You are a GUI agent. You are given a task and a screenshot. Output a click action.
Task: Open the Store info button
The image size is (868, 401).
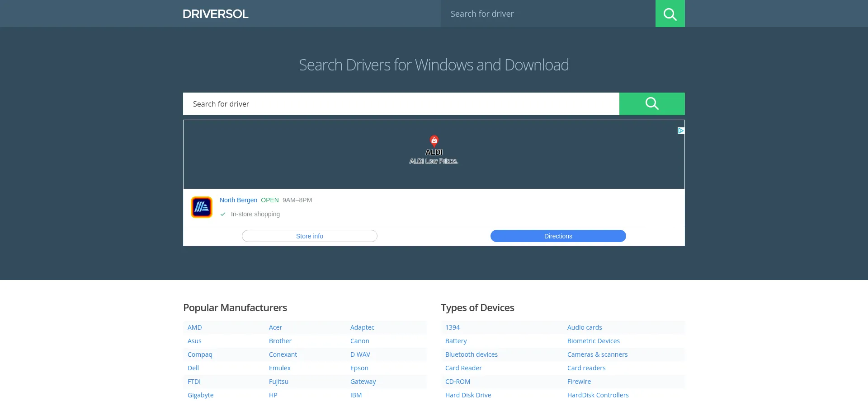coord(310,236)
